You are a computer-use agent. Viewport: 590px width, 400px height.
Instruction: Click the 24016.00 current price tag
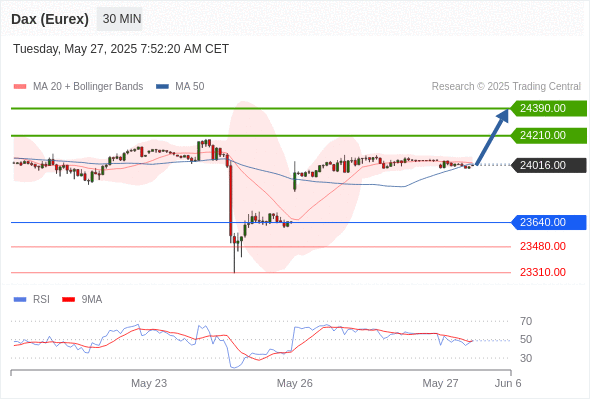tap(548, 165)
